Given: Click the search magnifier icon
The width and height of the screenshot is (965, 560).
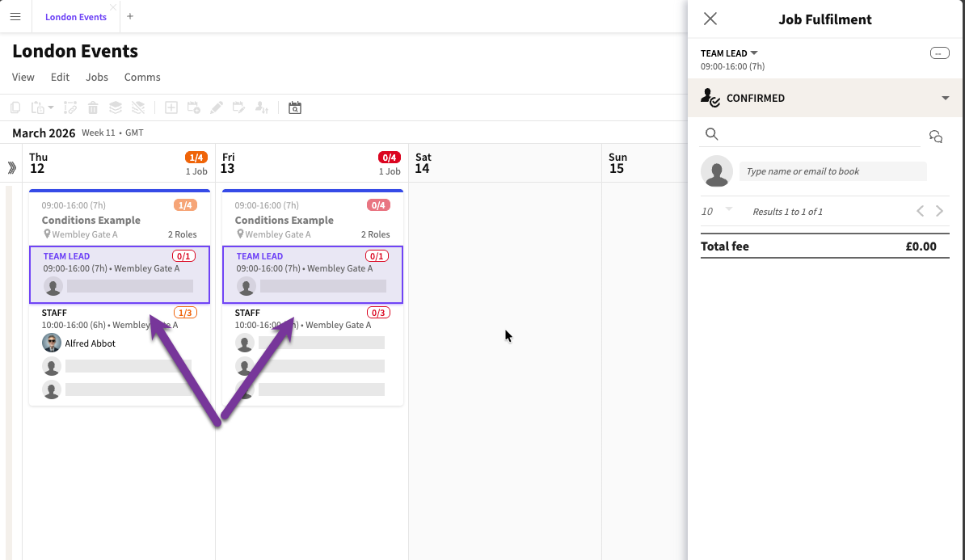Looking at the screenshot, I should pos(711,134).
